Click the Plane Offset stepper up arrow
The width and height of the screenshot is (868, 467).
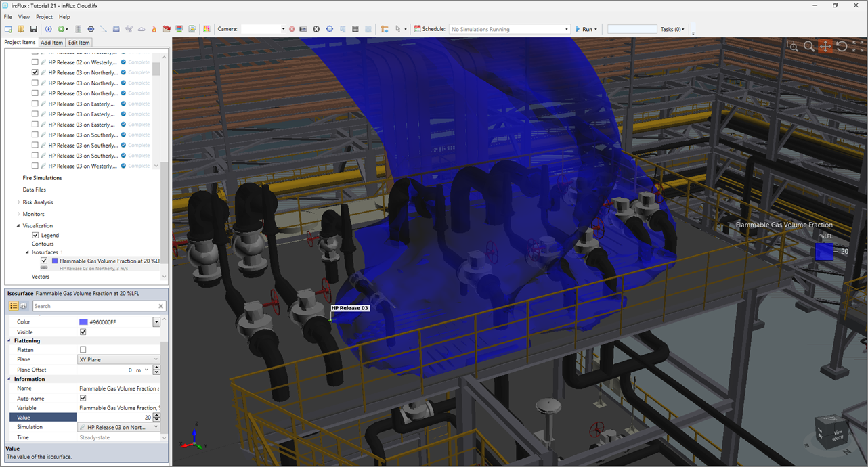point(156,368)
